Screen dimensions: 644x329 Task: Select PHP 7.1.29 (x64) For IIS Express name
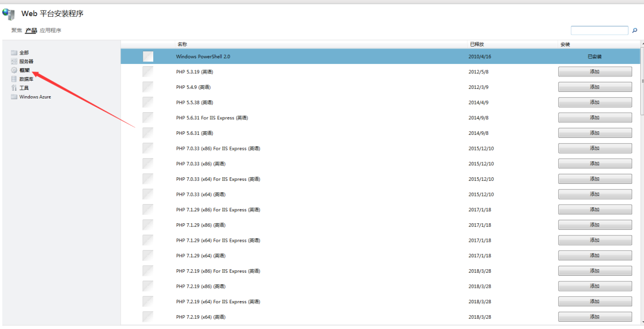tap(218, 240)
